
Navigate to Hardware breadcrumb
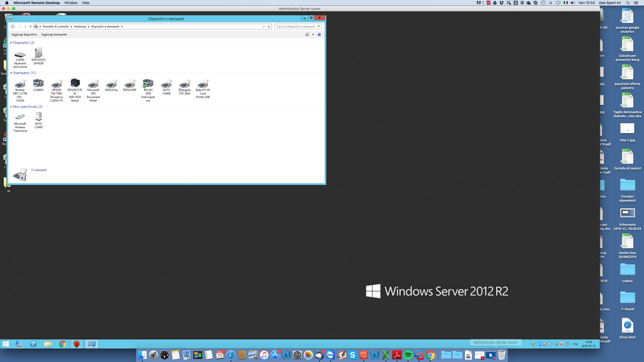pyautogui.click(x=80, y=27)
